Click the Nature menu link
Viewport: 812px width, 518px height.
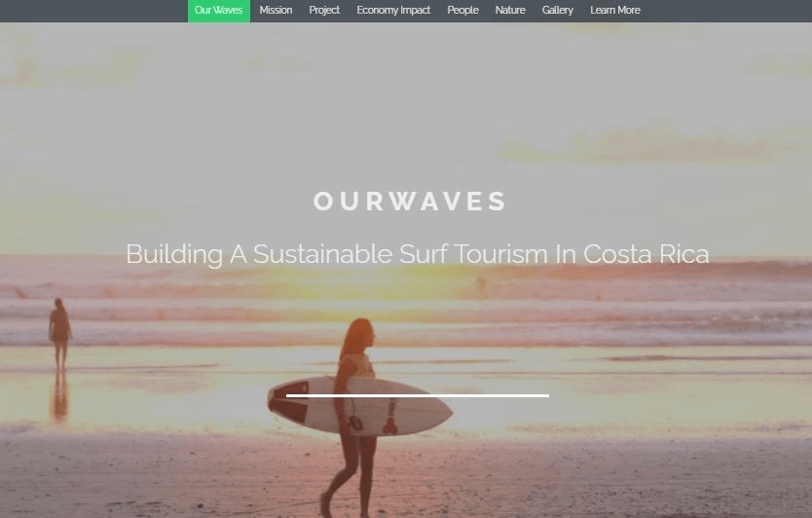(510, 11)
